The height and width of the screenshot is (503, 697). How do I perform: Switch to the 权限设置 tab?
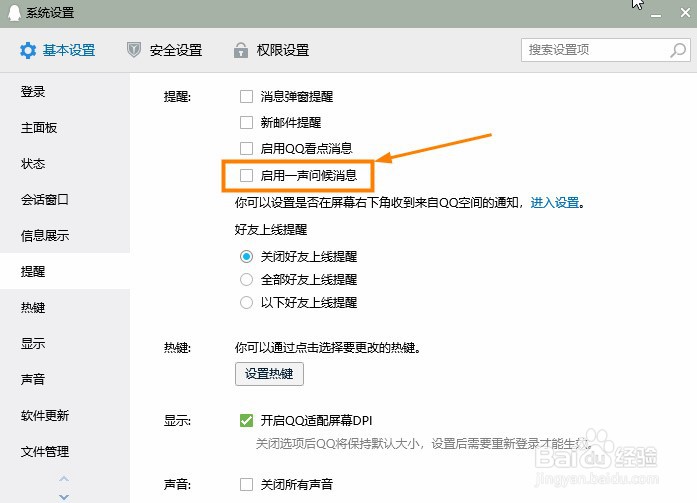(x=272, y=50)
